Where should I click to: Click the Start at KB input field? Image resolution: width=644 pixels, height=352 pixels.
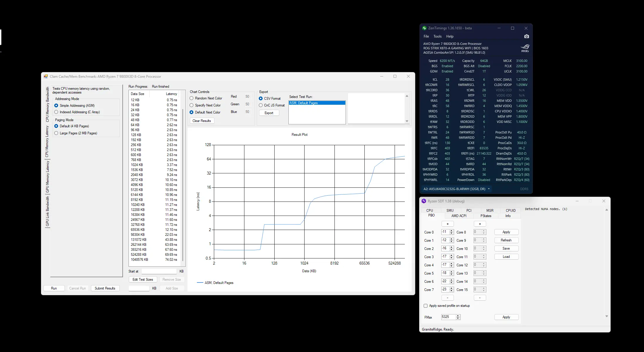click(159, 271)
